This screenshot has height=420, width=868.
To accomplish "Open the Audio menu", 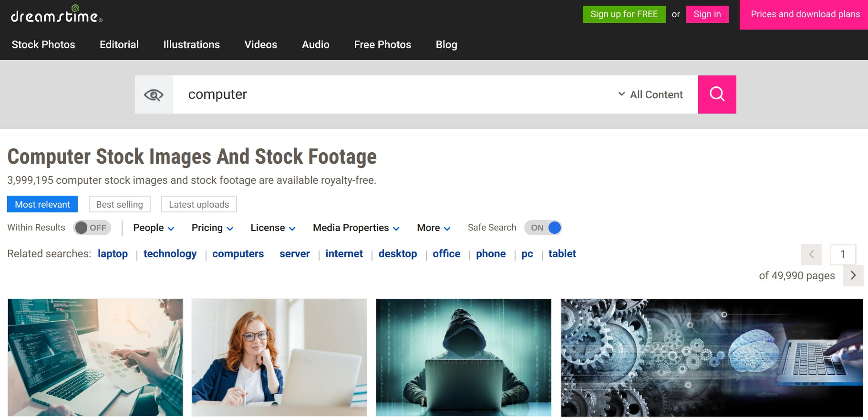I will (316, 44).
